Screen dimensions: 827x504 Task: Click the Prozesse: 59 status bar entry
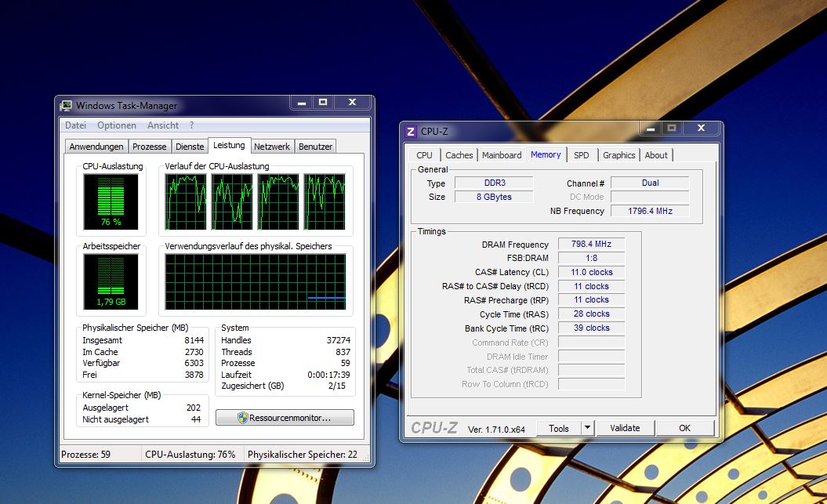pyautogui.click(x=86, y=455)
